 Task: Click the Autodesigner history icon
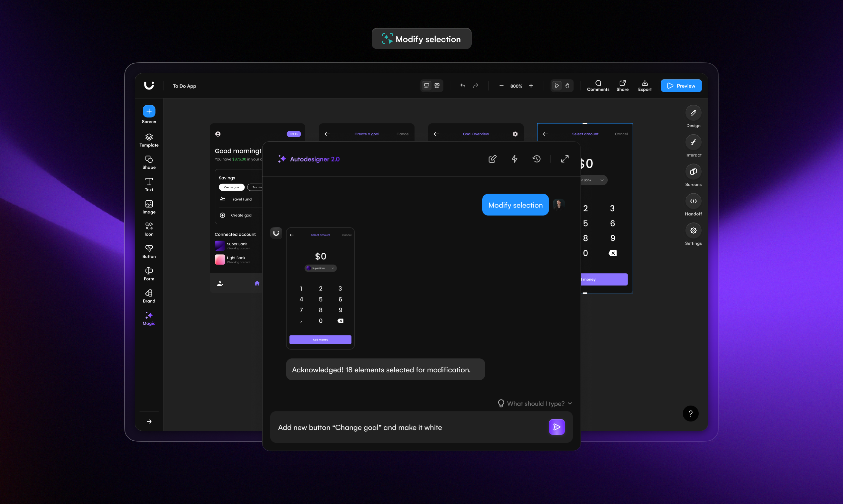pos(536,158)
